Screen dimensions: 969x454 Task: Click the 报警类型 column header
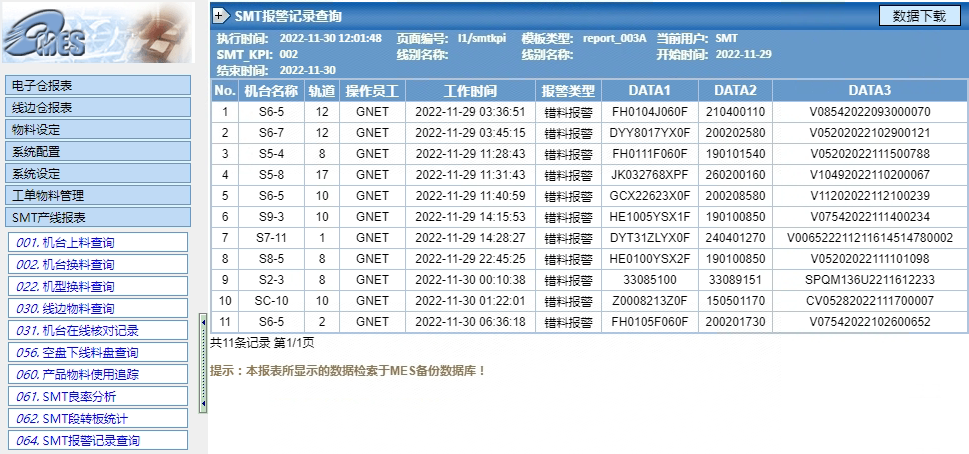click(x=568, y=90)
